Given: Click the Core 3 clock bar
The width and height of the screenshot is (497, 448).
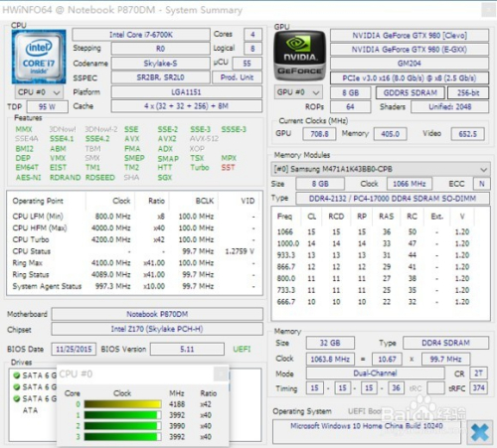Looking at the screenshot, I should 122,437.
